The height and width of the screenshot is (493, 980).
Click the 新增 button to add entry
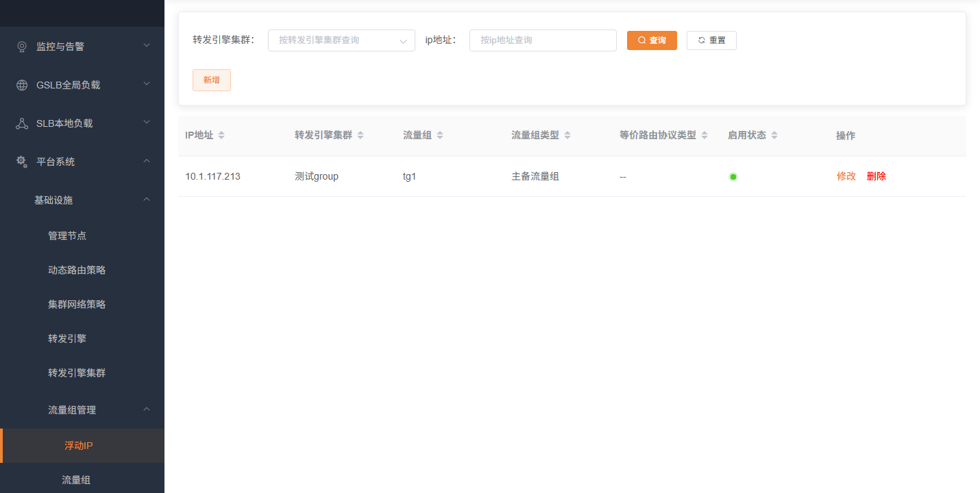211,80
